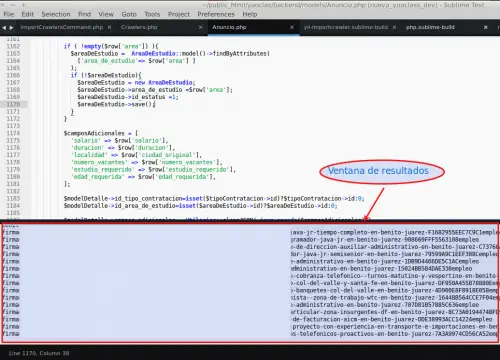The image size is (500, 360).
Task: Click the Line 1170, Column 38 status text
Action: tap(39, 353)
